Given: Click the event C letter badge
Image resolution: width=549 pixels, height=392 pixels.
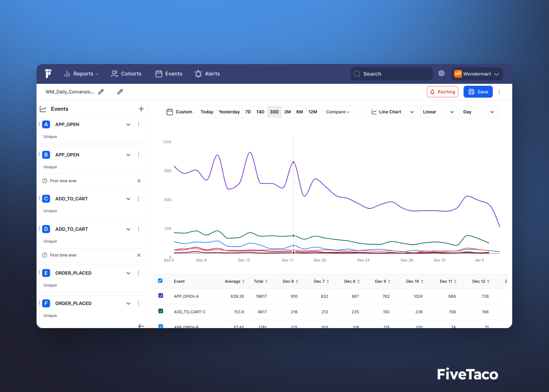Looking at the screenshot, I should click(x=46, y=199).
